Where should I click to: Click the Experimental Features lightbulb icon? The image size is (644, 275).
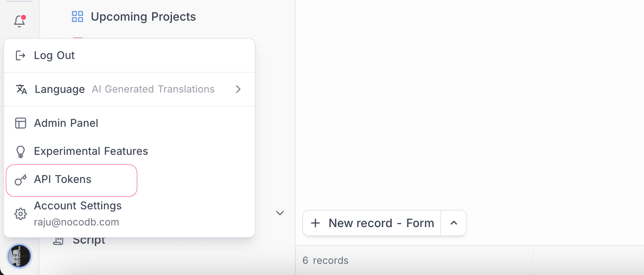[20, 152]
